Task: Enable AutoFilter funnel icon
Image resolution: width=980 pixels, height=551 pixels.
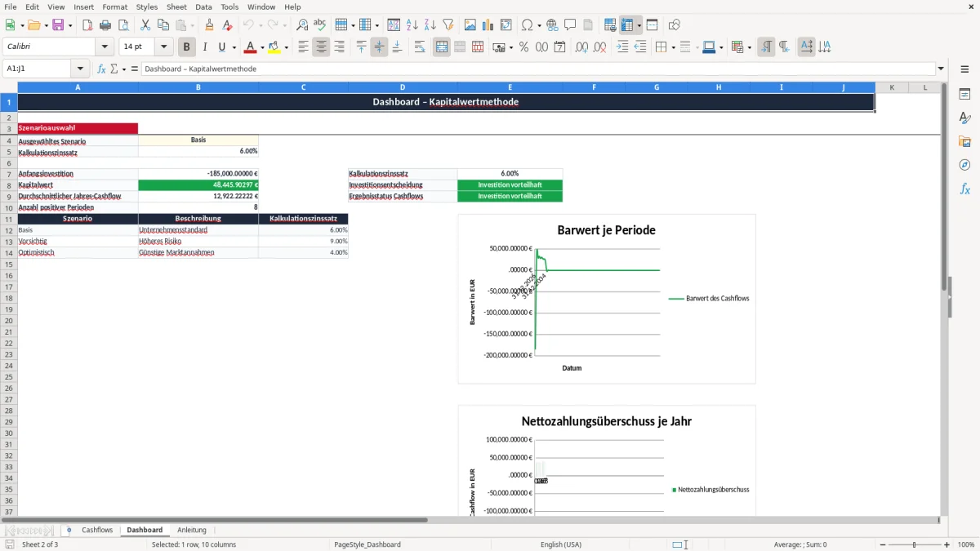Action: [448, 25]
